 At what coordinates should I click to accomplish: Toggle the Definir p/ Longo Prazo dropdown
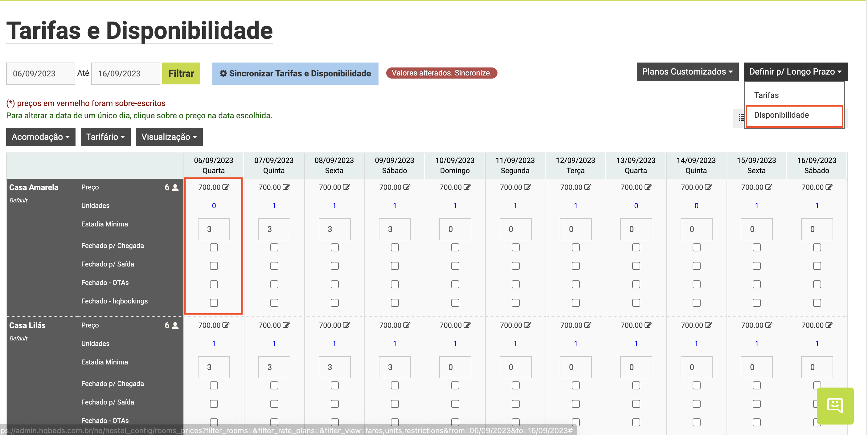(x=795, y=72)
